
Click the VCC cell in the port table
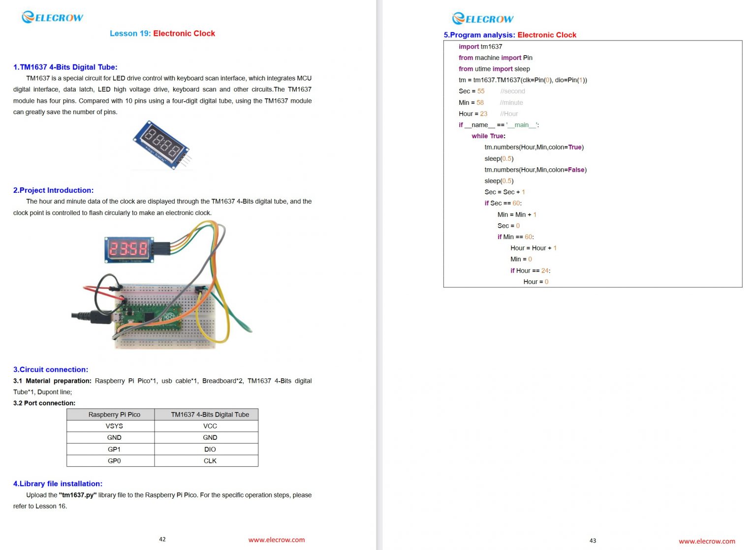210,426
